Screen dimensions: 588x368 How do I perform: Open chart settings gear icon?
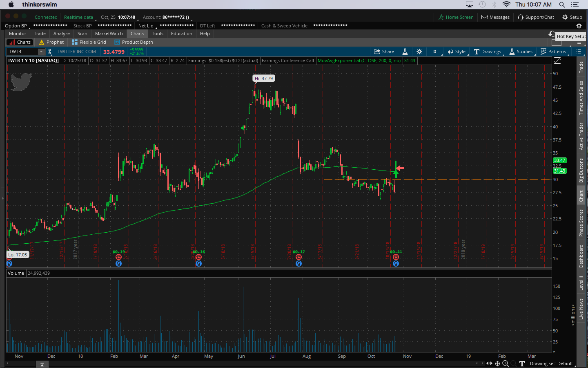[x=419, y=52]
